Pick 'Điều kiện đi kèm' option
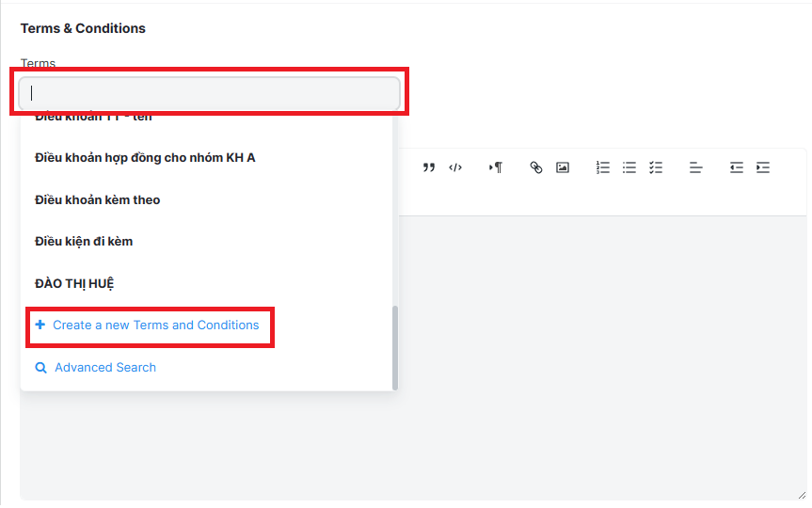 coord(84,241)
